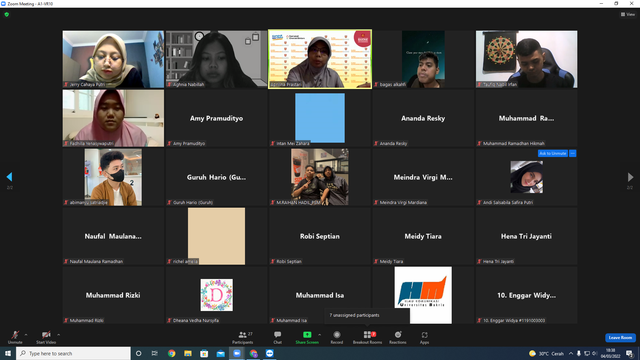The image size is (640, 360).
Task: Select M.RAIHAN HADIL's profile picture tile
Action: point(320,177)
